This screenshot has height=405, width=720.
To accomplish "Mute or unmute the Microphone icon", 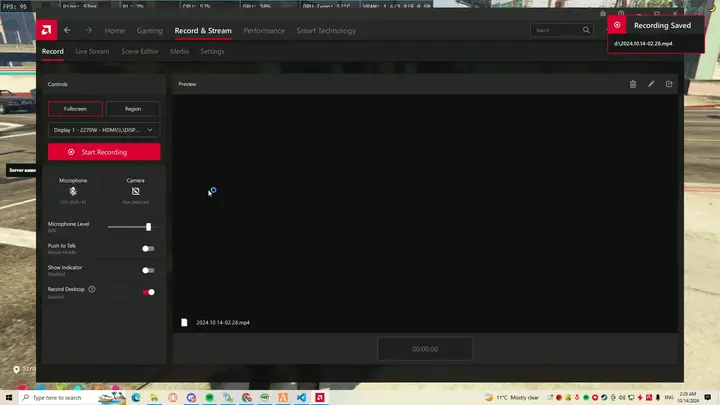I will click(73, 191).
